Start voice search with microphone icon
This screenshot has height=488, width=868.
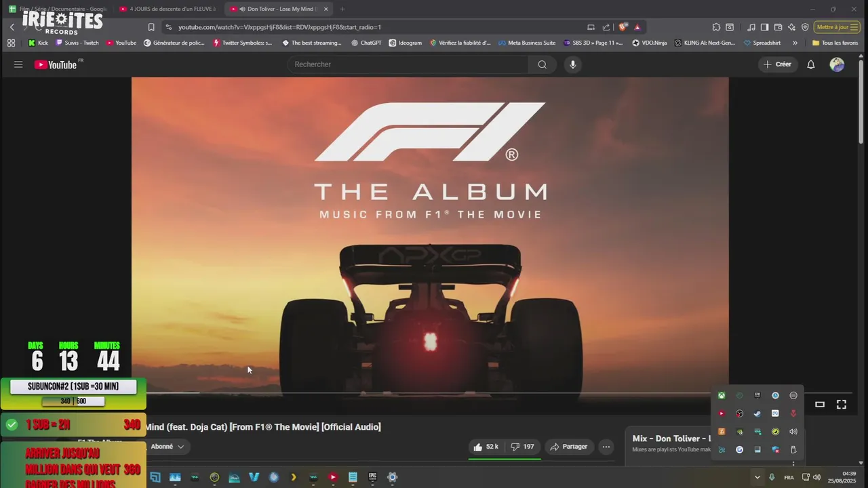(573, 64)
